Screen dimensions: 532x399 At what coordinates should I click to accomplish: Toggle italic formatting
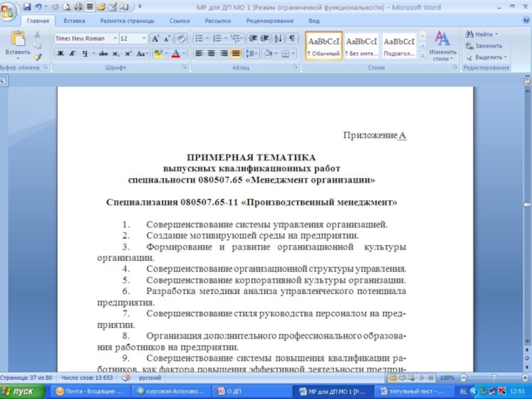click(x=72, y=53)
